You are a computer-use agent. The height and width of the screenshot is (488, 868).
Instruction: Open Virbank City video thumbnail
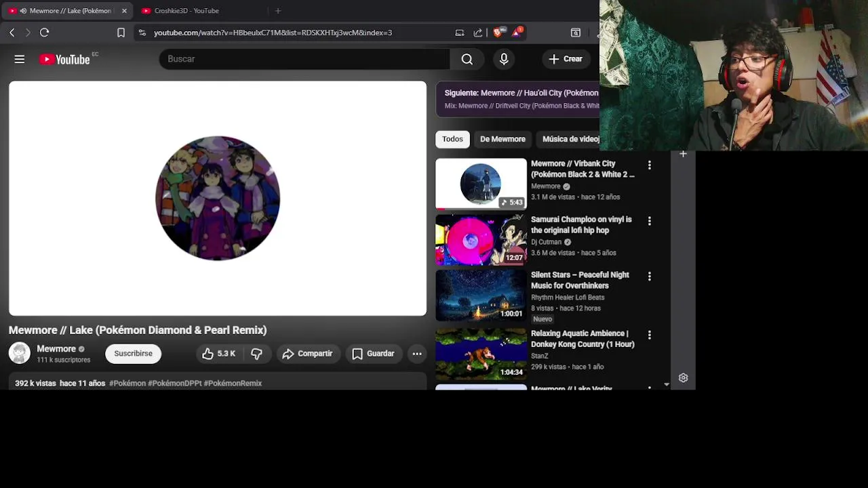(481, 184)
